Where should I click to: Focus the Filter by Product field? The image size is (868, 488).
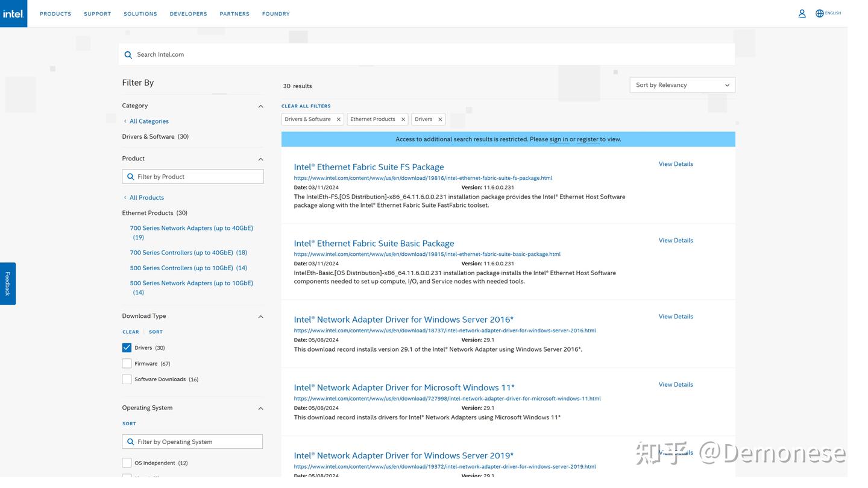[x=193, y=177]
